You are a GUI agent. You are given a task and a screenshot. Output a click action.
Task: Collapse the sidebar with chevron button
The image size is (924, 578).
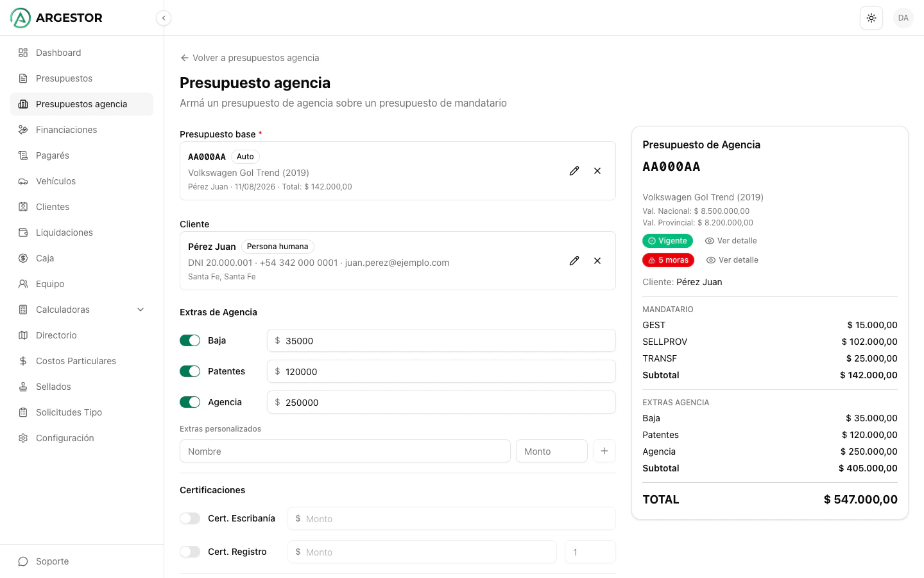tap(164, 18)
